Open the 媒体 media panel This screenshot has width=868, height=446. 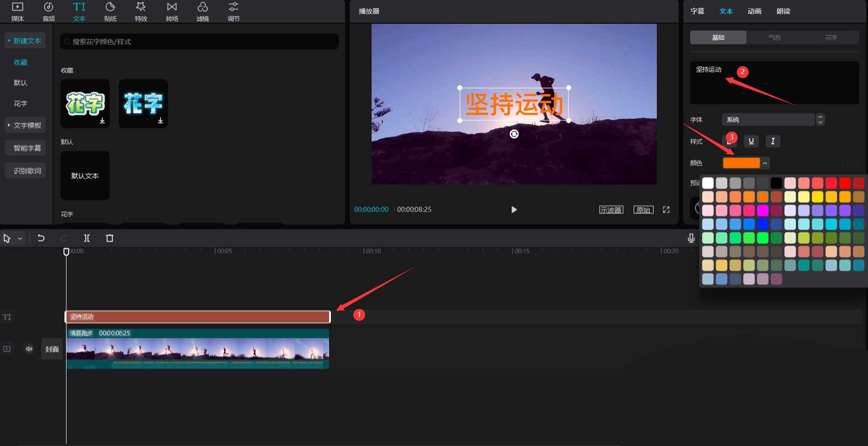[x=17, y=11]
